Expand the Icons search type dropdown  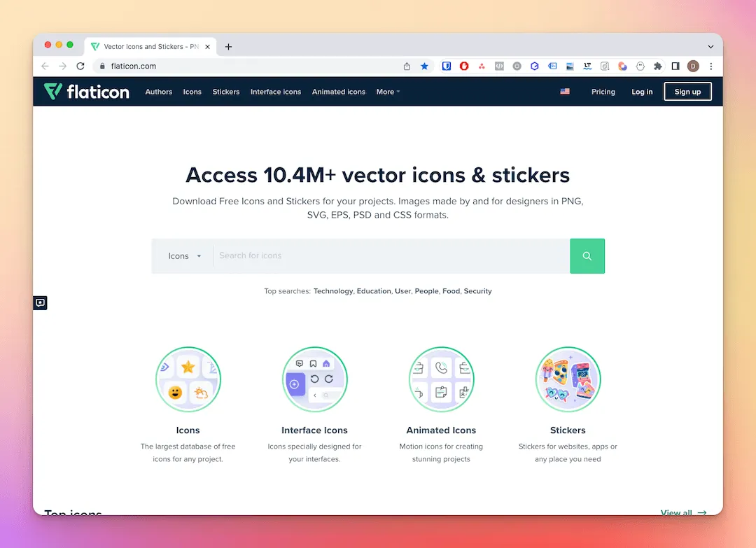184,256
